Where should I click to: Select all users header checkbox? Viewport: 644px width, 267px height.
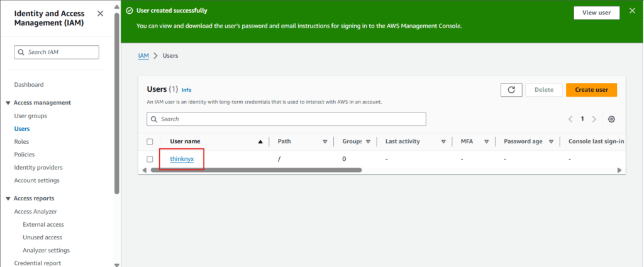150,142
